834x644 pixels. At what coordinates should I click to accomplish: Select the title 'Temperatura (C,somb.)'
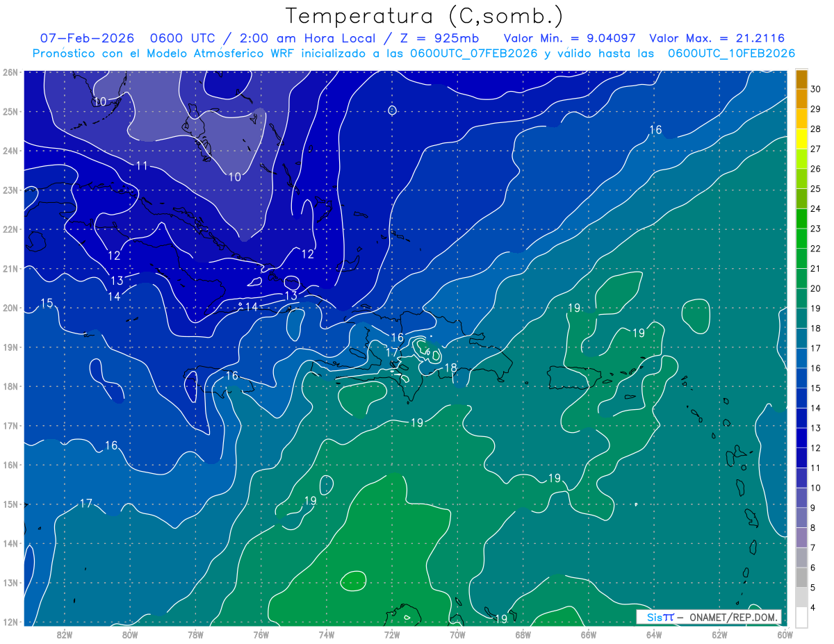[x=425, y=16]
